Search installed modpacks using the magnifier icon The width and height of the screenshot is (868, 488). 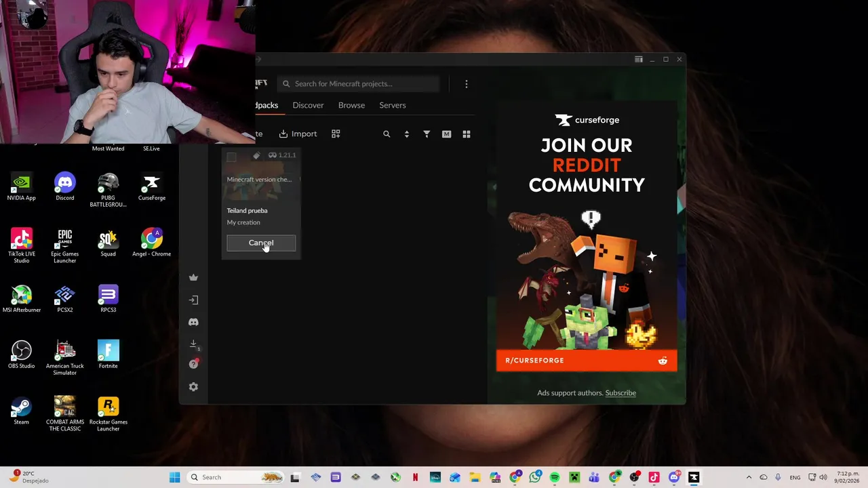click(387, 134)
